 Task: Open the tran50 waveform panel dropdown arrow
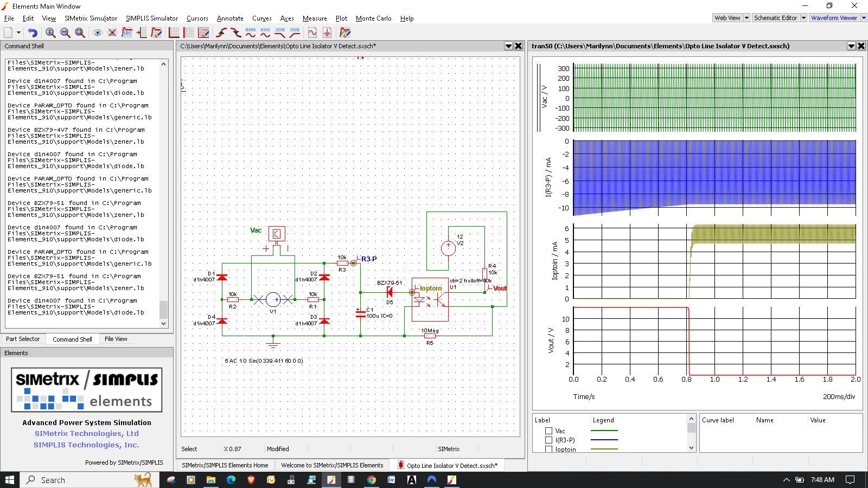coord(851,46)
